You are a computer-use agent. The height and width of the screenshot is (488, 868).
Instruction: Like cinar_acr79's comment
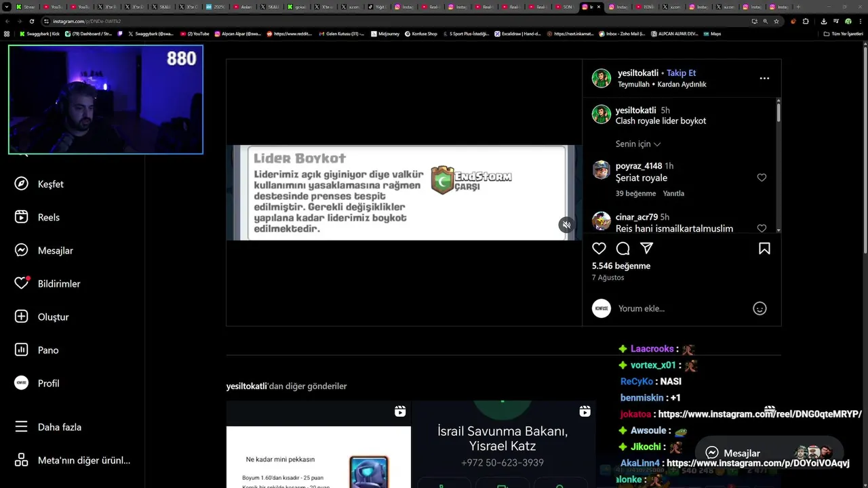(x=762, y=228)
